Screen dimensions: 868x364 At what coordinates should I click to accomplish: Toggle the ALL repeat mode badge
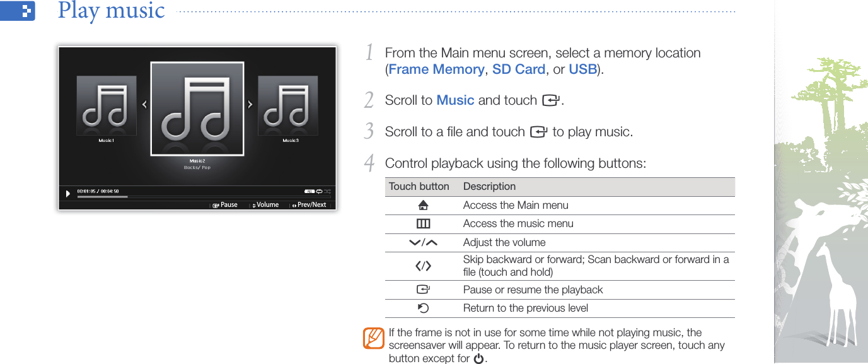coord(309,191)
